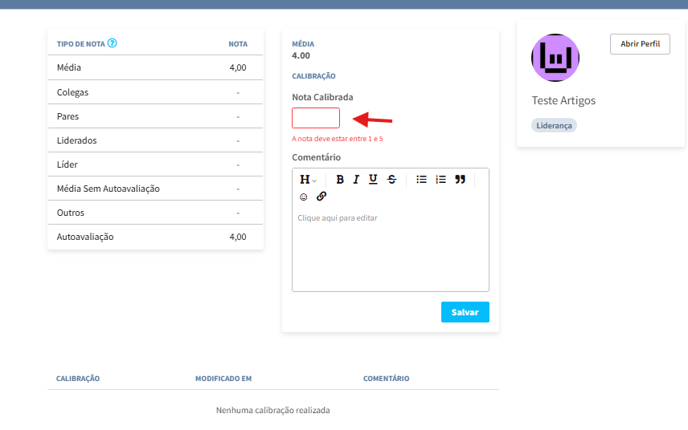Select the Média row in grades table
The height and width of the screenshot is (430, 688).
tap(155, 68)
